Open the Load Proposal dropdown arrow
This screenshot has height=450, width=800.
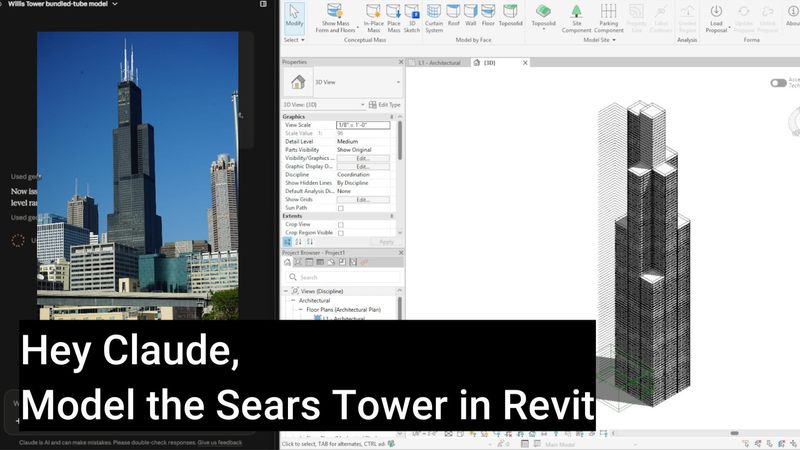[729, 27]
